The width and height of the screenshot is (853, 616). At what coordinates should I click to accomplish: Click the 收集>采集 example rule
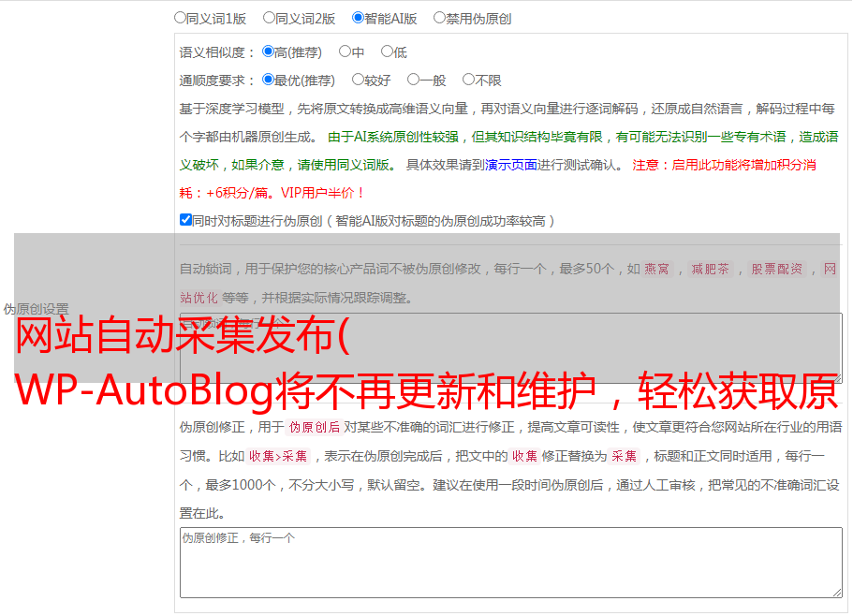[278, 456]
